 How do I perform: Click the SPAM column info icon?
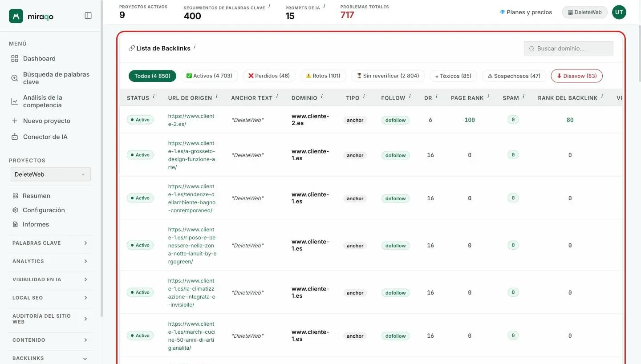[524, 97]
